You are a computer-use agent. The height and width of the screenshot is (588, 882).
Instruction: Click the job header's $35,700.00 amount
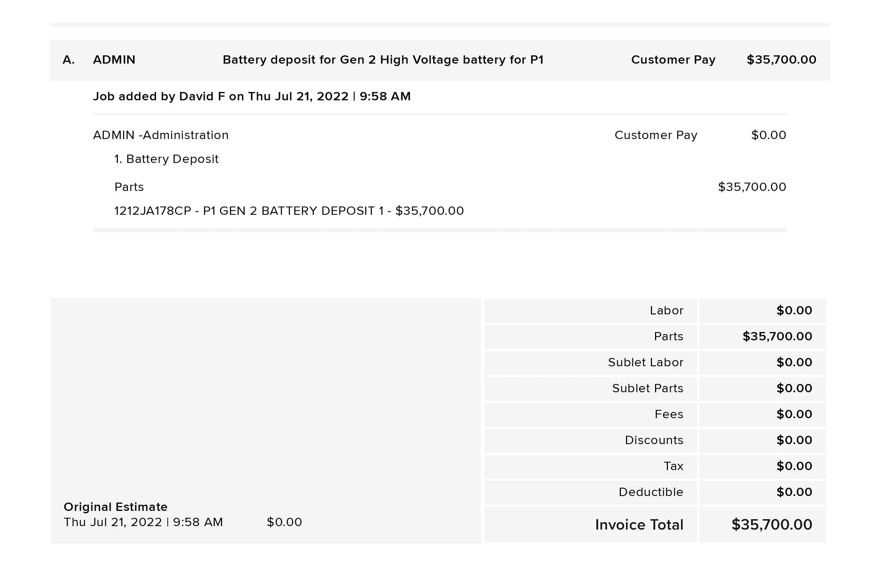click(781, 60)
